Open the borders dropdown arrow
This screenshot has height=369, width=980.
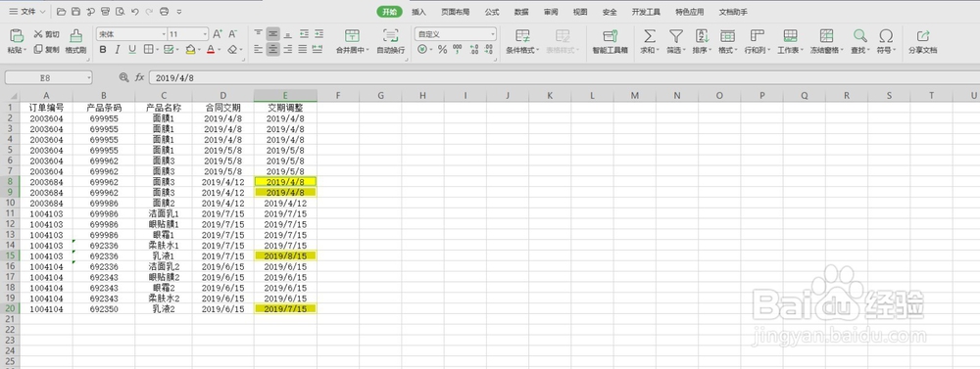[158, 50]
